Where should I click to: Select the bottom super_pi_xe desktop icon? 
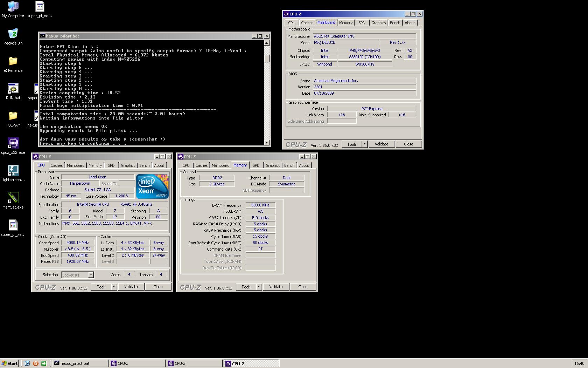tap(13, 228)
